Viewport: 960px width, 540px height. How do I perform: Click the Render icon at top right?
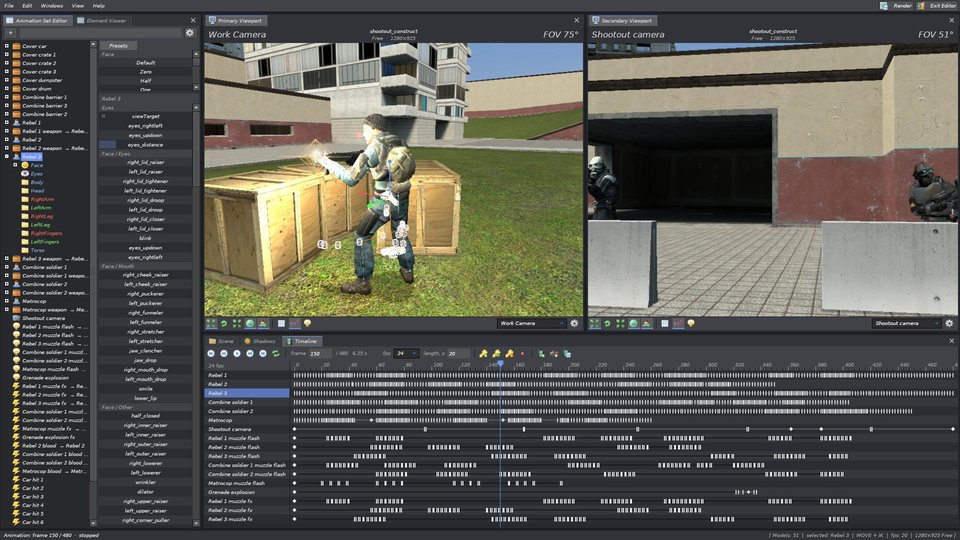[x=883, y=6]
